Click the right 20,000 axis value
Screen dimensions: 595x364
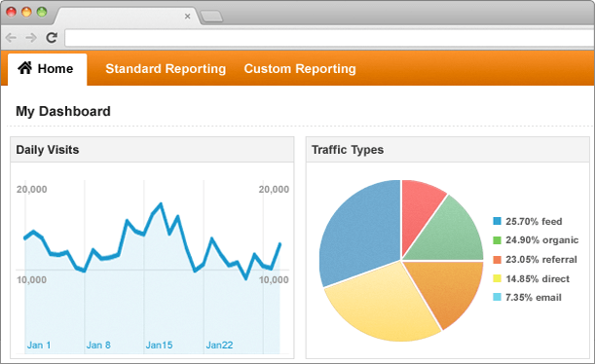coord(274,189)
